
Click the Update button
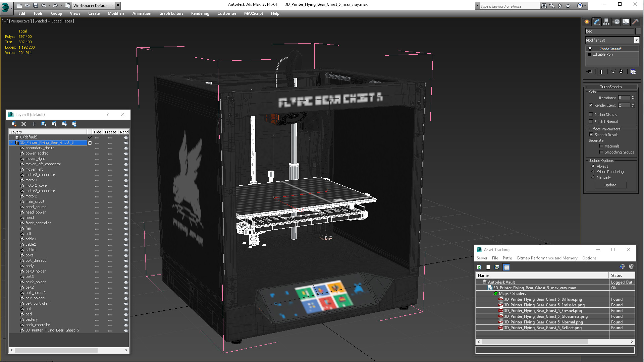click(x=610, y=185)
